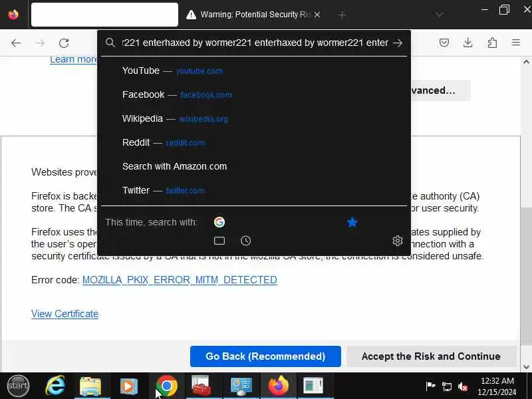Open File Explorer folder in taskbar
Image resolution: width=532 pixels, height=399 pixels.
coord(90,386)
